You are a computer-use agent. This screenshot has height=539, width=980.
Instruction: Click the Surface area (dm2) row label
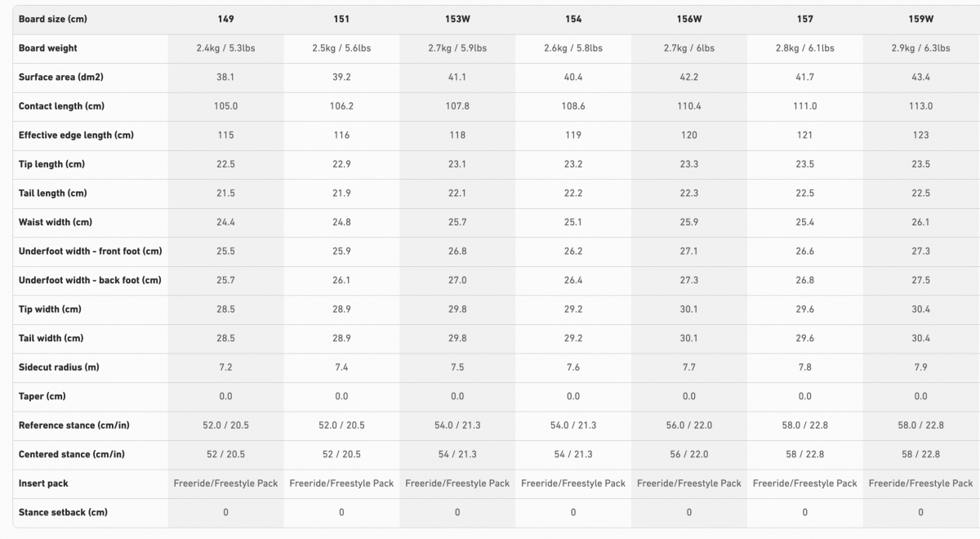tap(61, 77)
